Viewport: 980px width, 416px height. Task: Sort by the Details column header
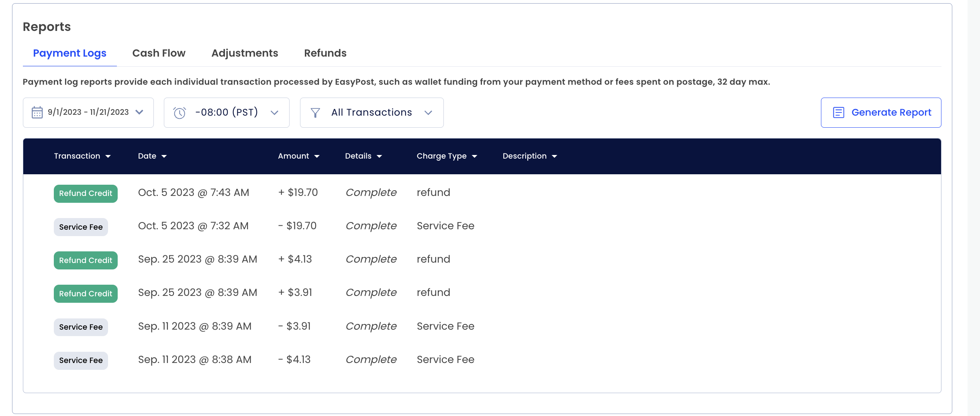pos(363,156)
